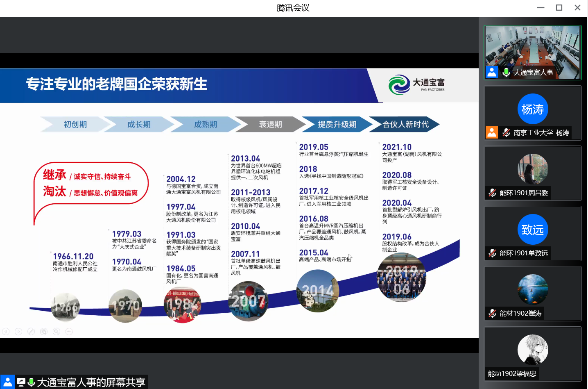
Task: Open the slideshow pen tool icon
Action: [31, 332]
